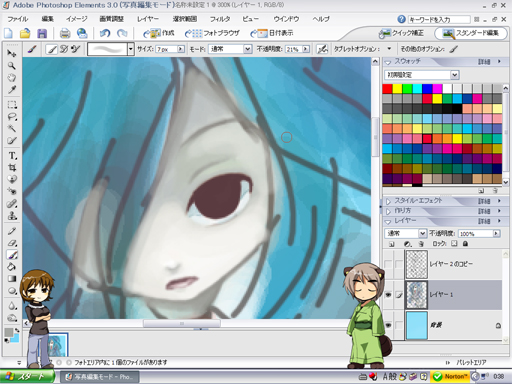Select the Gradient tool
The height and width of the screenshot is (384, 512).
coord(12,279)
